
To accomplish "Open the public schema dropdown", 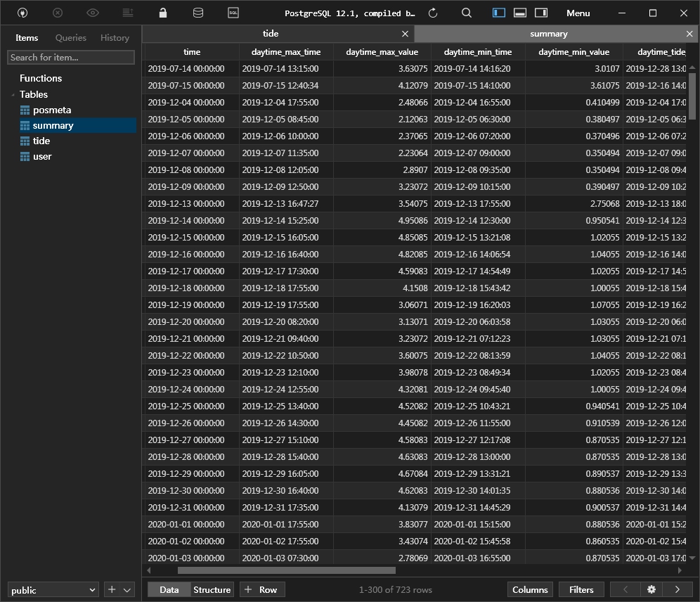I will [x=53, y=590].
